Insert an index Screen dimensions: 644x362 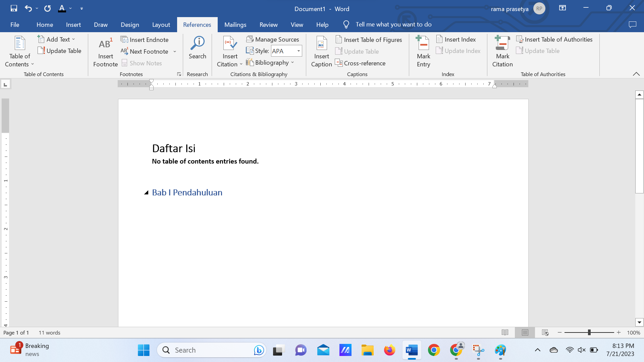pos(456,40)
